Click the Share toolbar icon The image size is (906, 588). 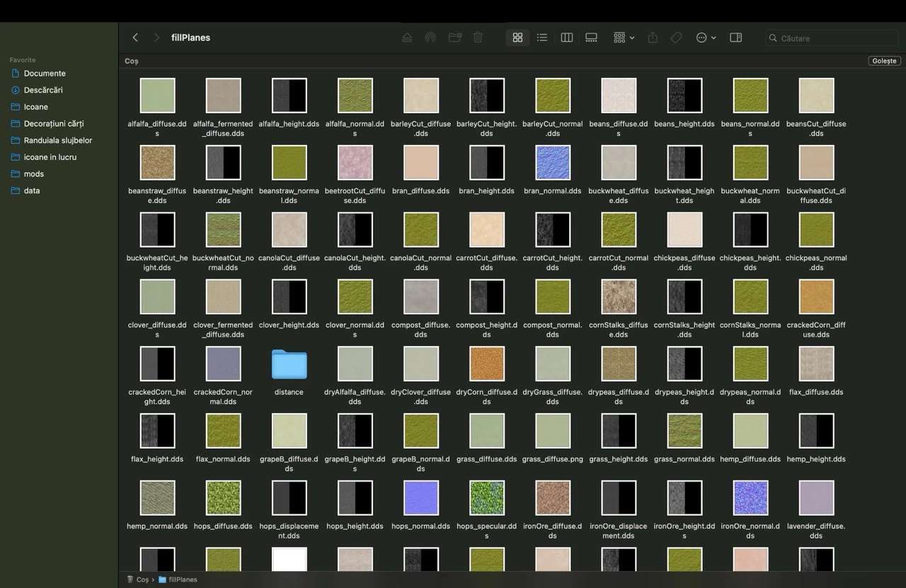653,38
